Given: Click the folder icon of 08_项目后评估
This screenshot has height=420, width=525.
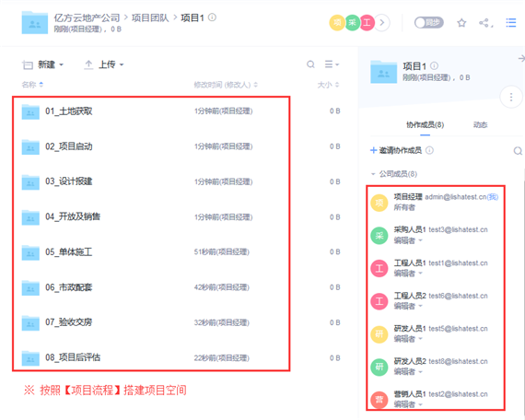Looking at the screenshot, I should 30,357.
